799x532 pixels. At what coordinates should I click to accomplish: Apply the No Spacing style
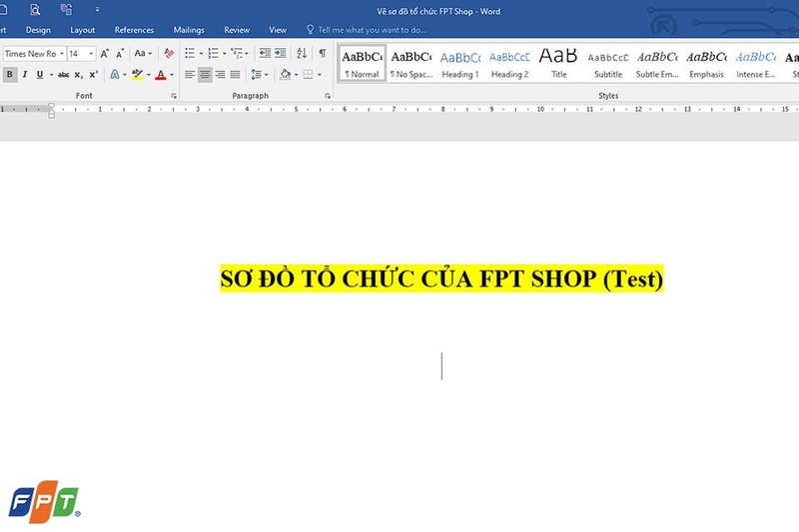[x=411, y=64]
